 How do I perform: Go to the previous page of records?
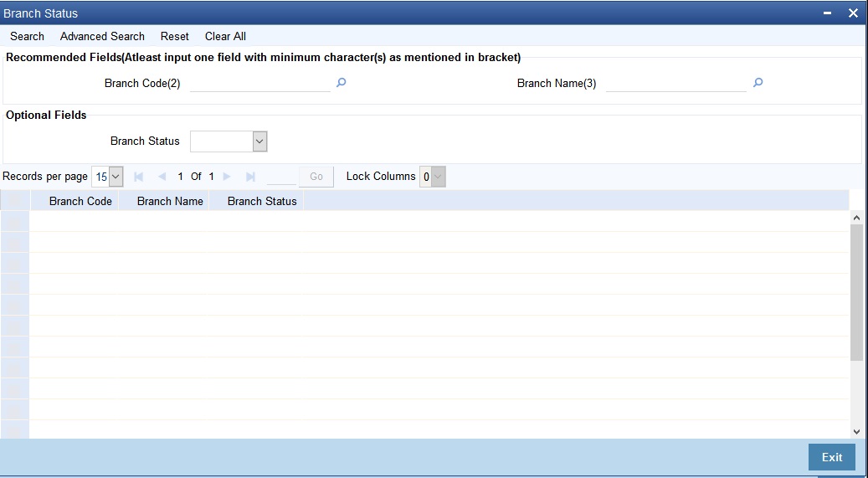[x=162, y=177]
